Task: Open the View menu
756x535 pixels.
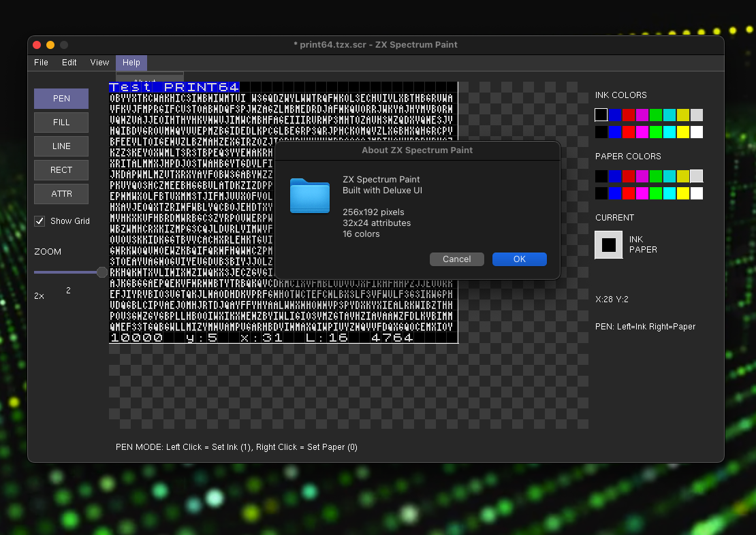Action: [x=99, y=63]
